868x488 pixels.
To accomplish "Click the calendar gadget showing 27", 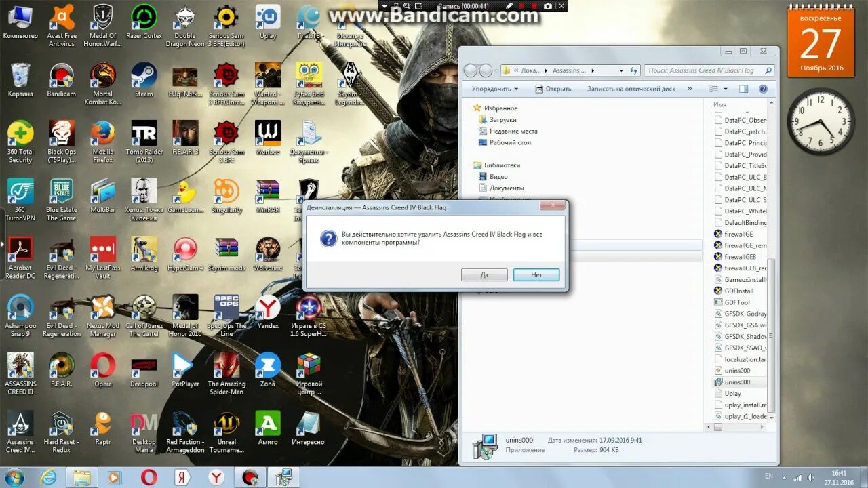I will 821,42.
